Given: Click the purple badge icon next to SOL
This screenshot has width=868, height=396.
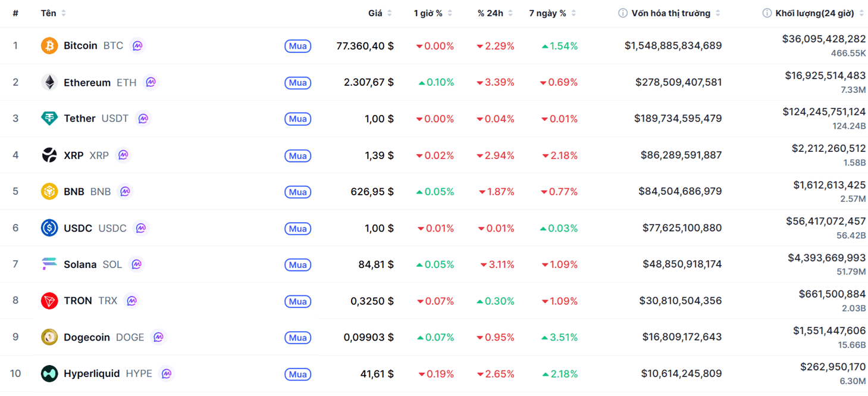Looking at the screenshot, I should click(136, 264).
